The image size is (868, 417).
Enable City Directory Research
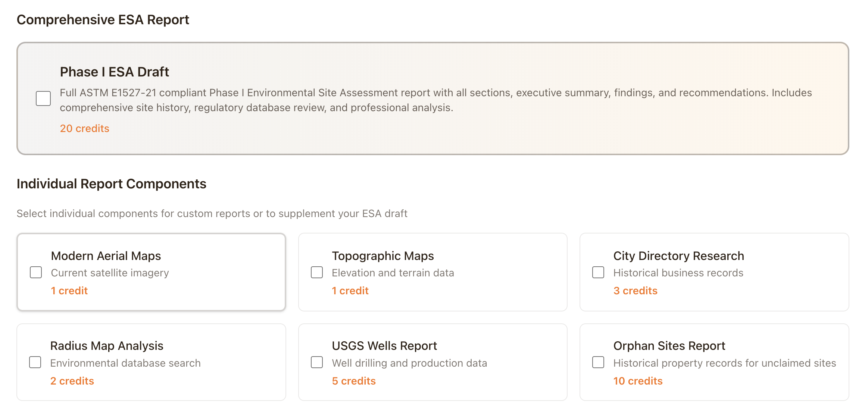598,272
